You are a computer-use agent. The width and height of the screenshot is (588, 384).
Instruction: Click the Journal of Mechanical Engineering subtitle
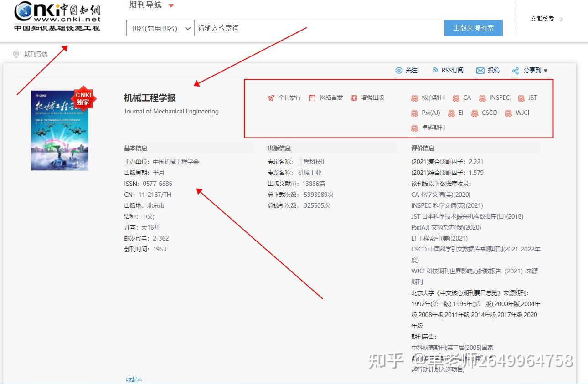(x=171, y=111)
